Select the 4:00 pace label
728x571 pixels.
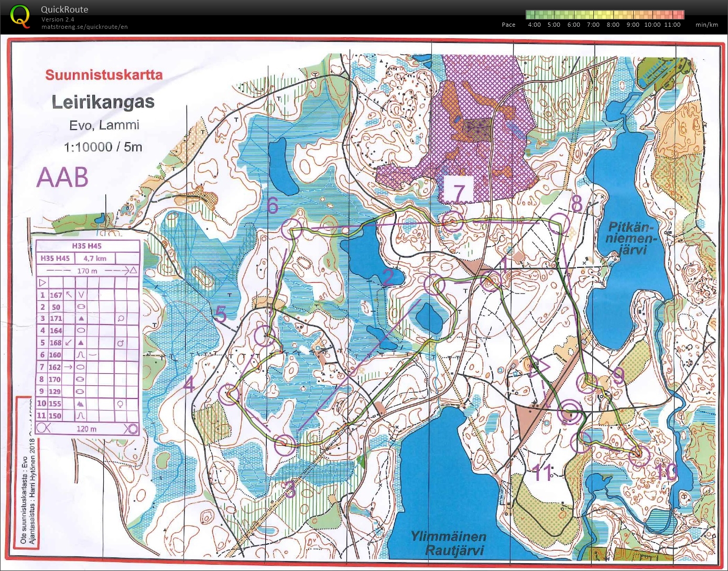tap(534, 25)
